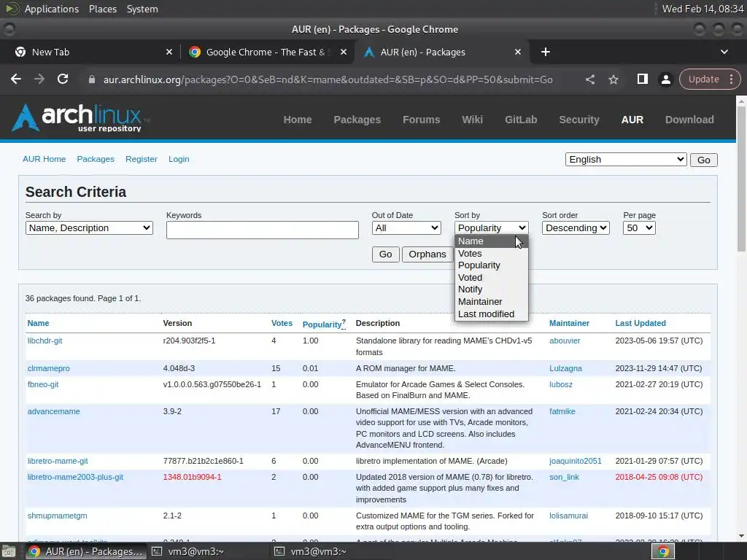This screenshot has height=560, width=747.
Task: Open Chrome's three-dot menu
Action: (731, 79)
